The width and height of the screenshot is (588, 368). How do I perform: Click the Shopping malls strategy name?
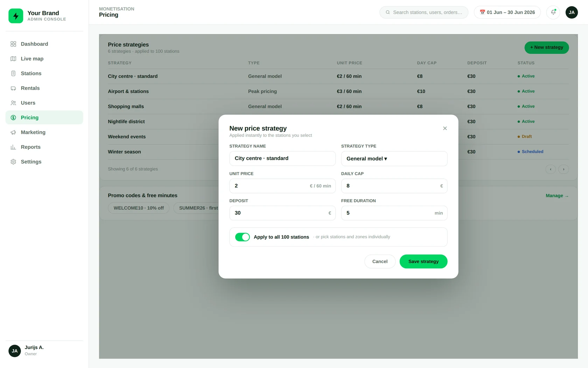pos(126,107)
